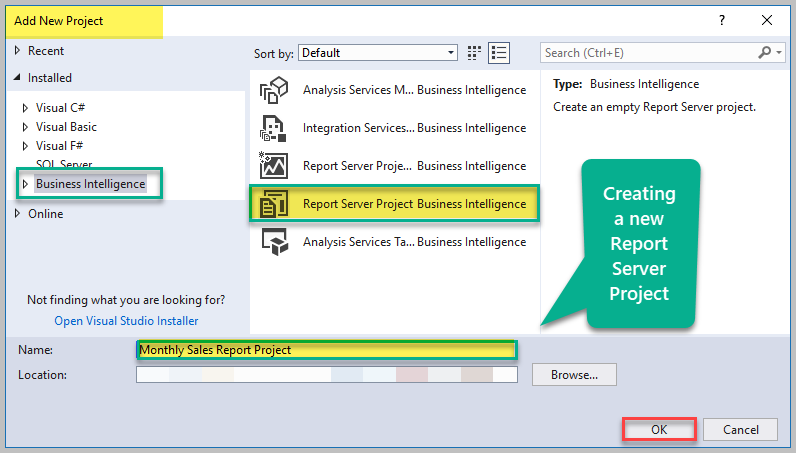Click the 'Installed' label

[x=50, y=78]
